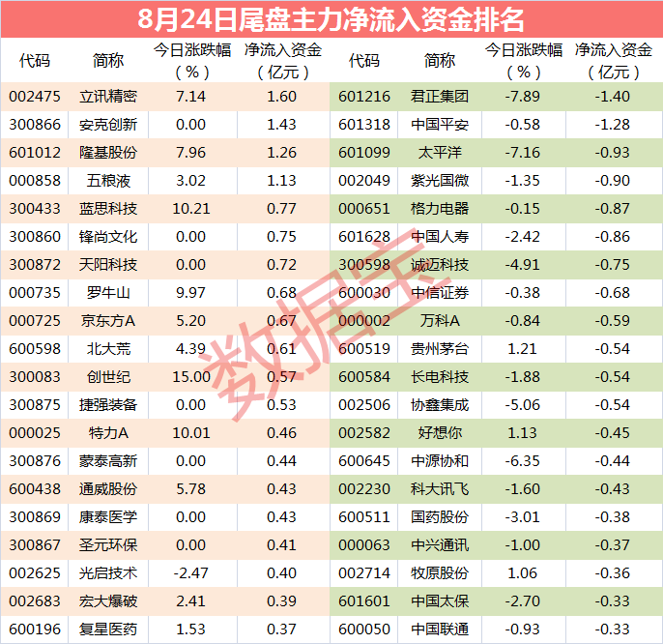Click the name 长电科技
The image size is (663, 644).
pyautogui.click(x=440, y=376)
